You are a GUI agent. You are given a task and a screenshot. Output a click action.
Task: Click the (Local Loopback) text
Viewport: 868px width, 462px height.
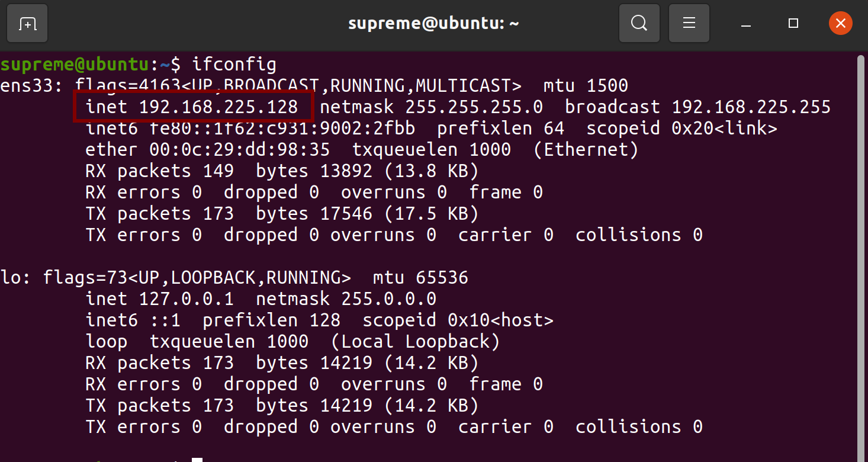[415, 342]
